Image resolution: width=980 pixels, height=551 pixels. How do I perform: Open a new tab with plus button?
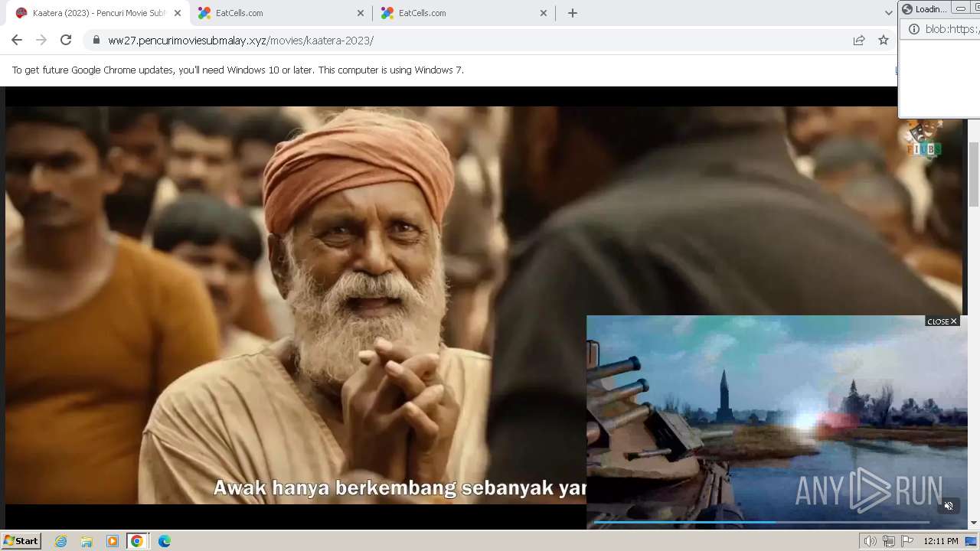(x=572, y=13)
